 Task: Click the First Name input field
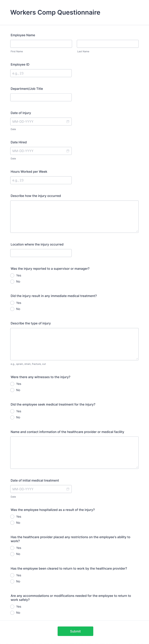(x=41, y=43)
